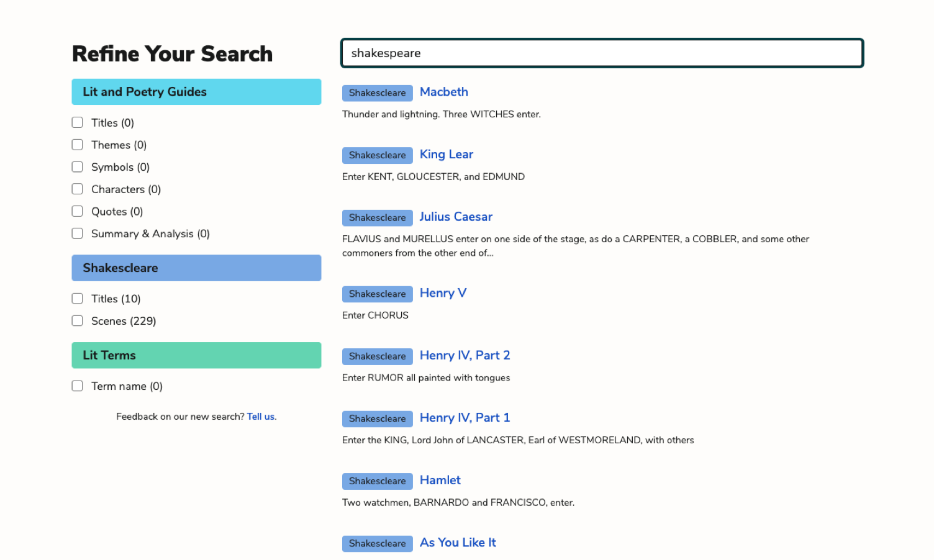Open the Henry V result
The image size is (934, 560).
click(443, 292)
